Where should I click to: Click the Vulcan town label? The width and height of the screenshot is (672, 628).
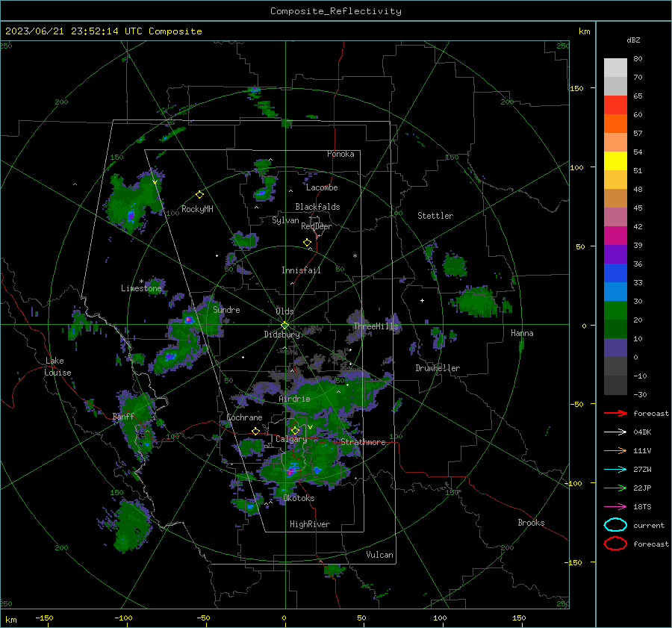380,555
